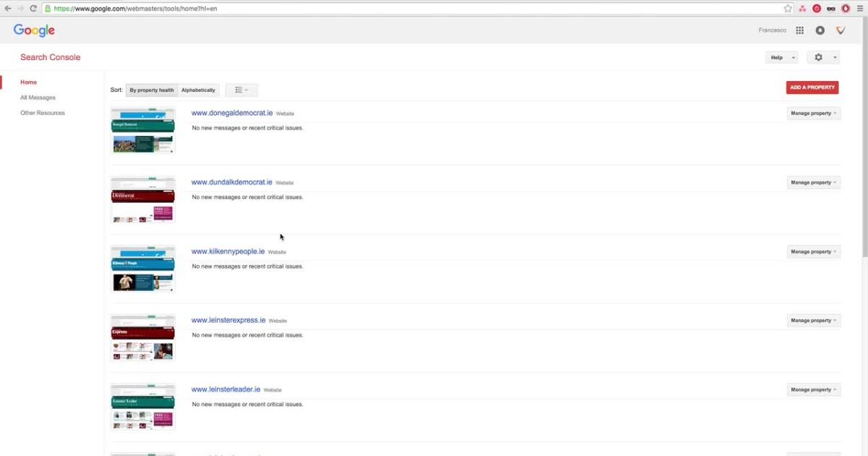The height and width of the screenshot is (456, 868).
Task: Open All Messages in sidebar
Action: [x=38, y=98]
